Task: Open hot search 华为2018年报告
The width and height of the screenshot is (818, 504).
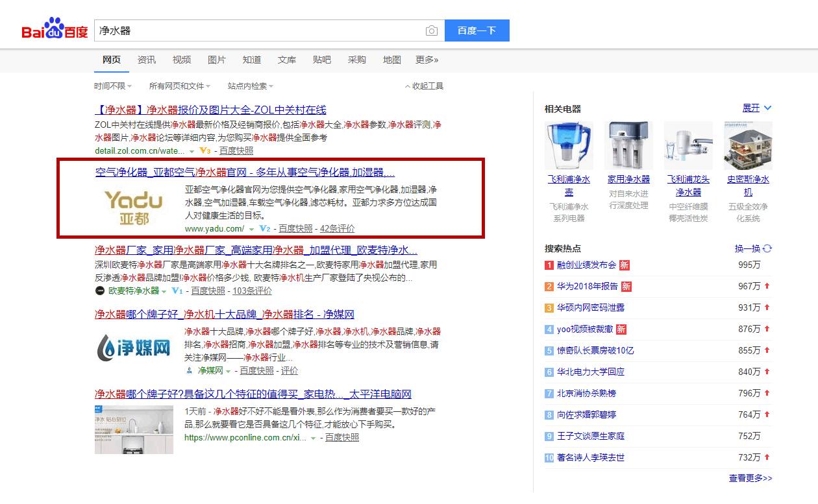Action: pos(588,286)
